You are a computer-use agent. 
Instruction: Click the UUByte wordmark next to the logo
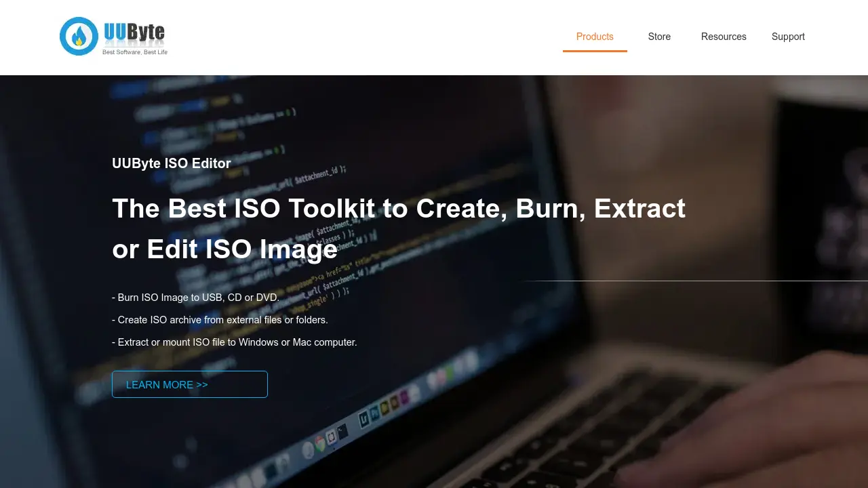point(134,31)
